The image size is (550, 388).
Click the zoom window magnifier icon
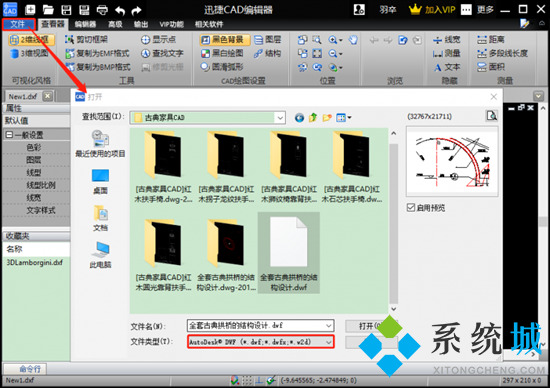click(317, 40)
